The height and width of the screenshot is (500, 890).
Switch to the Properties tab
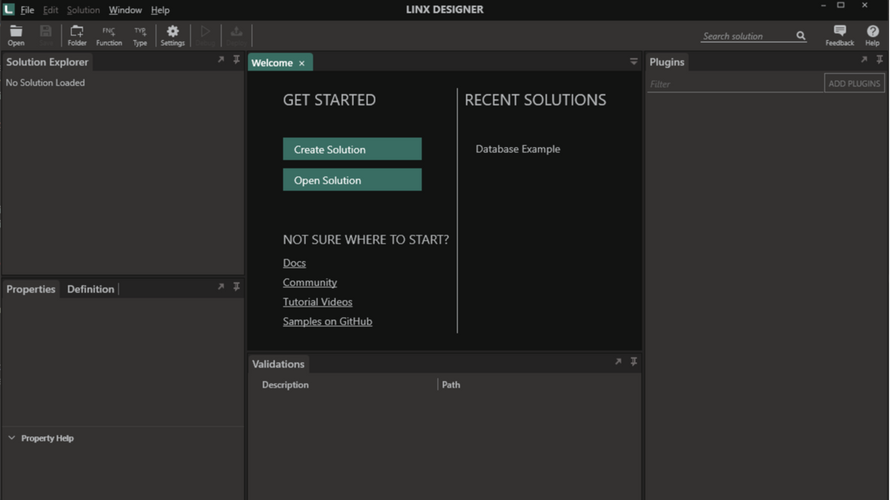click(x=31, y=289)
